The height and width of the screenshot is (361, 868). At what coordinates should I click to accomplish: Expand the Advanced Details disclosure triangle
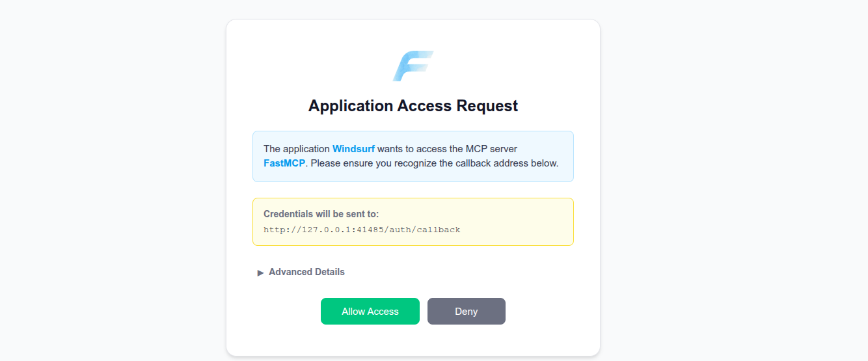coord(260,273)
